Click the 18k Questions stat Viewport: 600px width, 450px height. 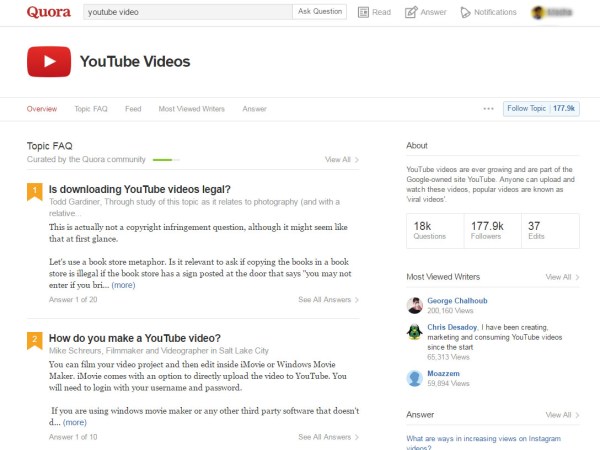coord(435,231)
